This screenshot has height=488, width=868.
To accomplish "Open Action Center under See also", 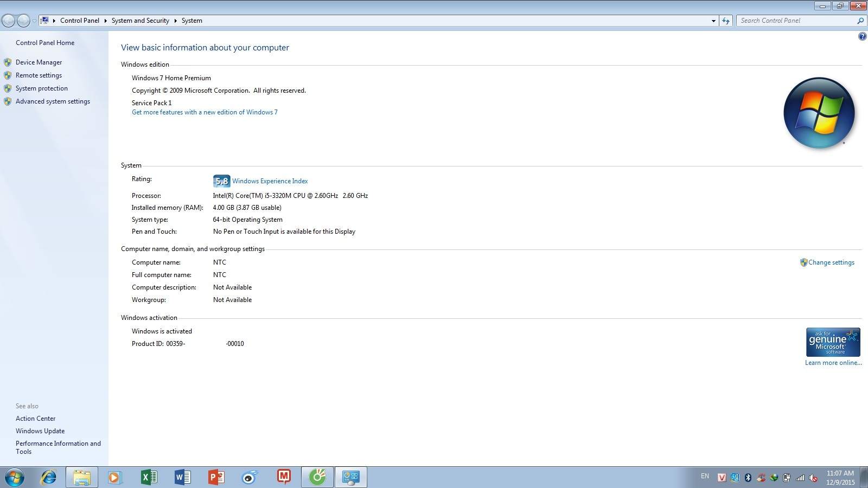I will tap(35, 419).
